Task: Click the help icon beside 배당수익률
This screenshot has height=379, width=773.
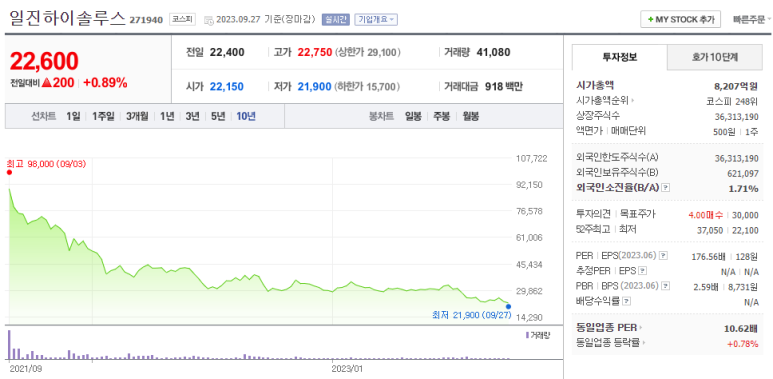Action: click(x=626, y=301)
